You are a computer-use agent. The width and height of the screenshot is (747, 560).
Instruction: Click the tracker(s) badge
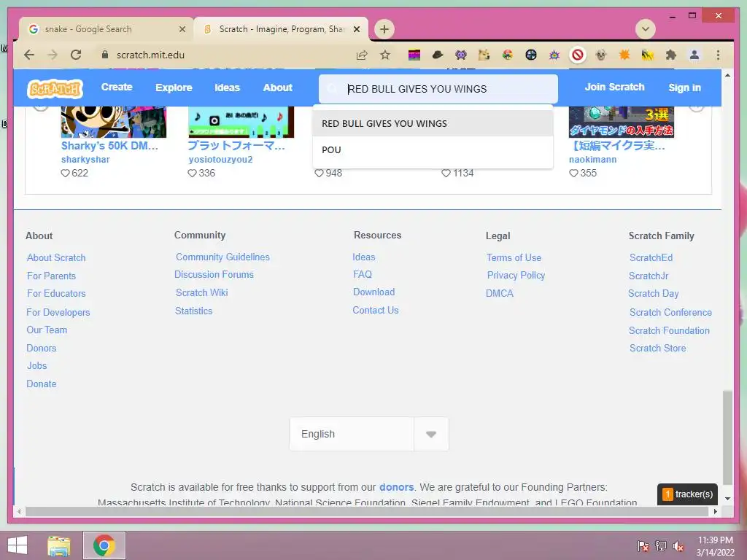(x=687, y=494)
